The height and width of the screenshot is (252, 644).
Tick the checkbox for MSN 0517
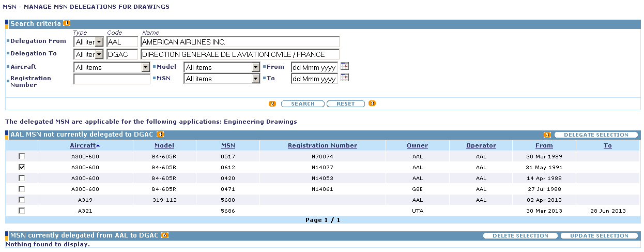[22, 156]
